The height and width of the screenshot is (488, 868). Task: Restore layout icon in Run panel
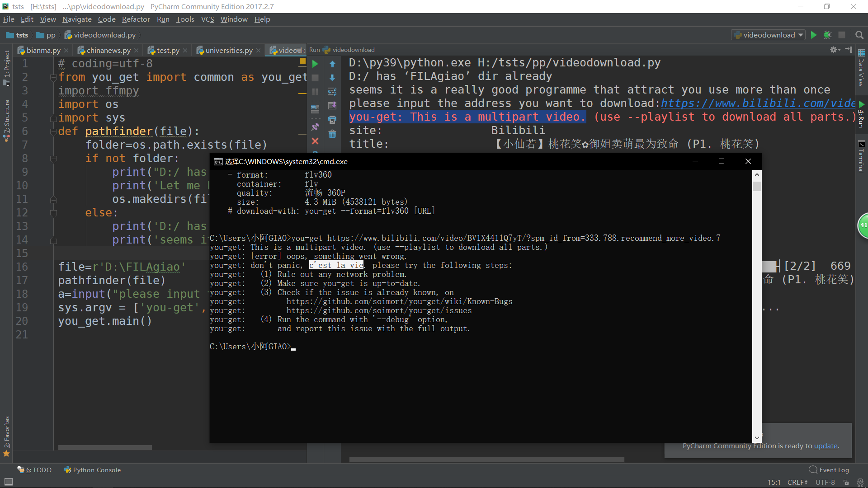(315, 109)
